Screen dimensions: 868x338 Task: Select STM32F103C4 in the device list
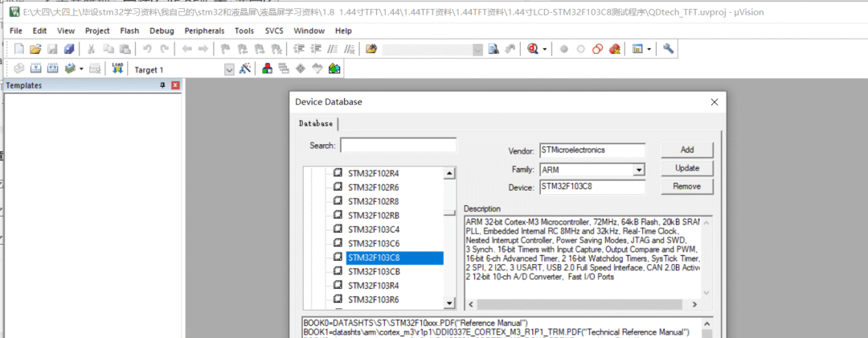click(x=374, y=229)
